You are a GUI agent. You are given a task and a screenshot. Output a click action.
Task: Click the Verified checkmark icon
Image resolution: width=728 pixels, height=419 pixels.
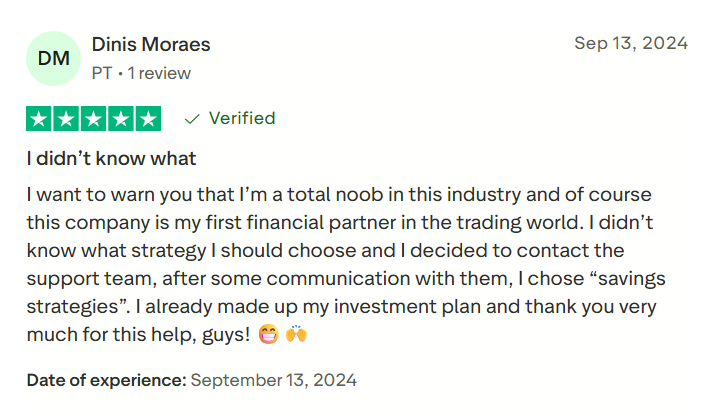tap(192, 119)
